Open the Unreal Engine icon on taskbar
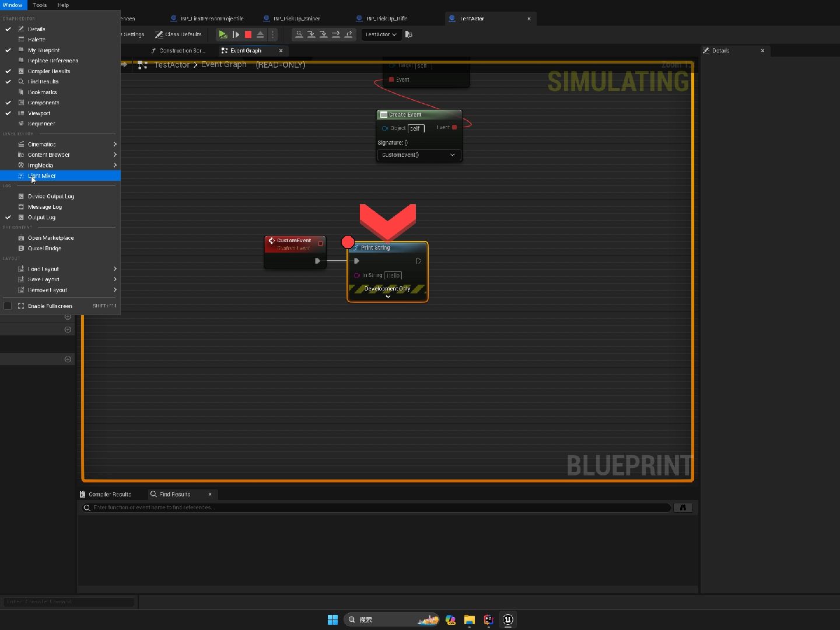Viewport: 840px width, 630px height. click(x=508, y=620)
